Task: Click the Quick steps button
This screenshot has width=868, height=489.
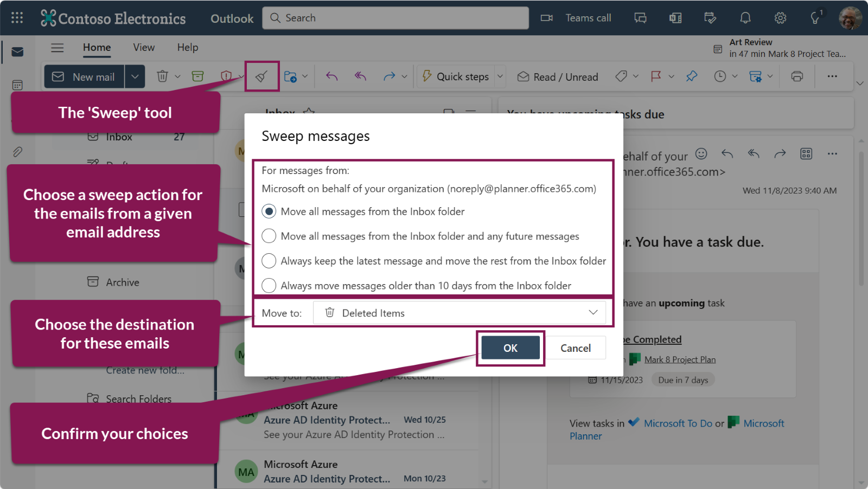Action: click(x=456, y=76)
